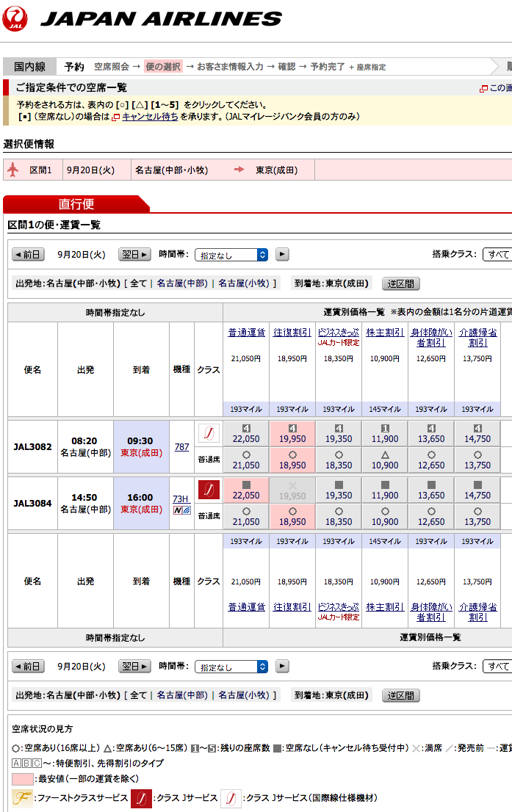This screenshot has height=812, width=512.
Task: Select JAL3082 Class J 往復割引 19,950
Action: point(292,434)
